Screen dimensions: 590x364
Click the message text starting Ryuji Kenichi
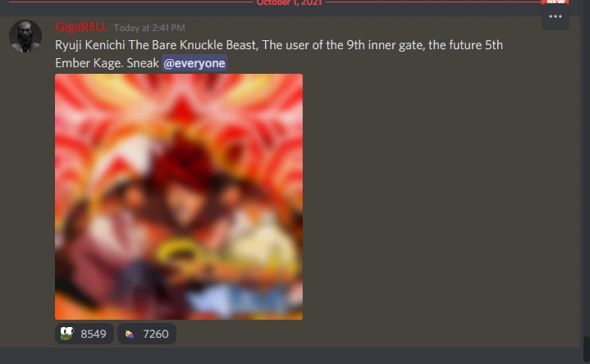279,54
